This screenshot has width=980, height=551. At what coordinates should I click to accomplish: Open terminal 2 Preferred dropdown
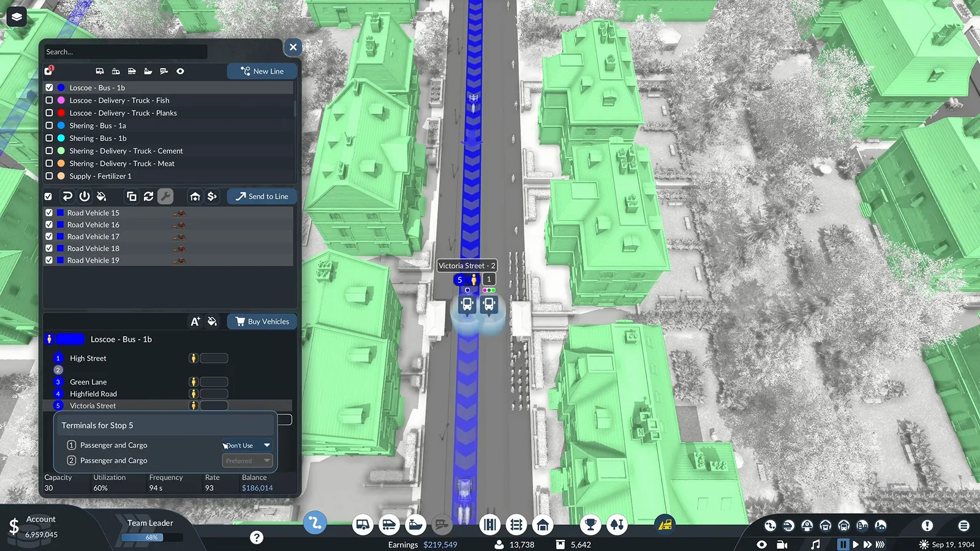[x=247, y=460]
